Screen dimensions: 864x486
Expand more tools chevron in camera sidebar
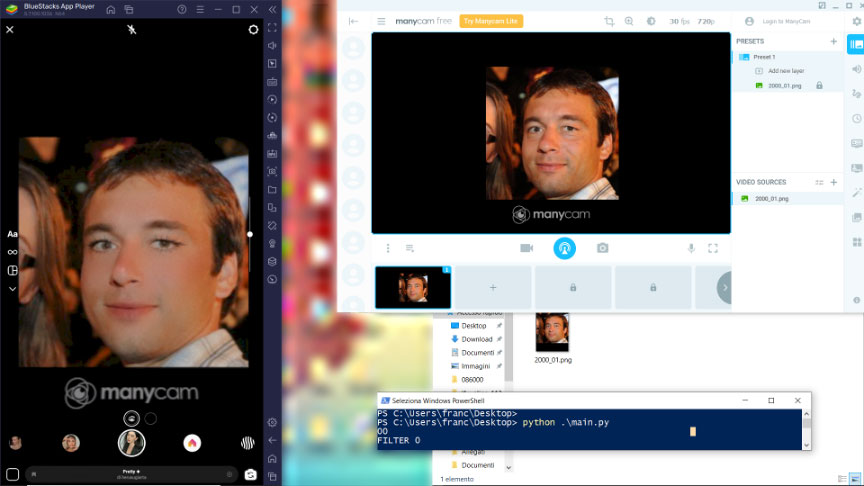[13, 288]
